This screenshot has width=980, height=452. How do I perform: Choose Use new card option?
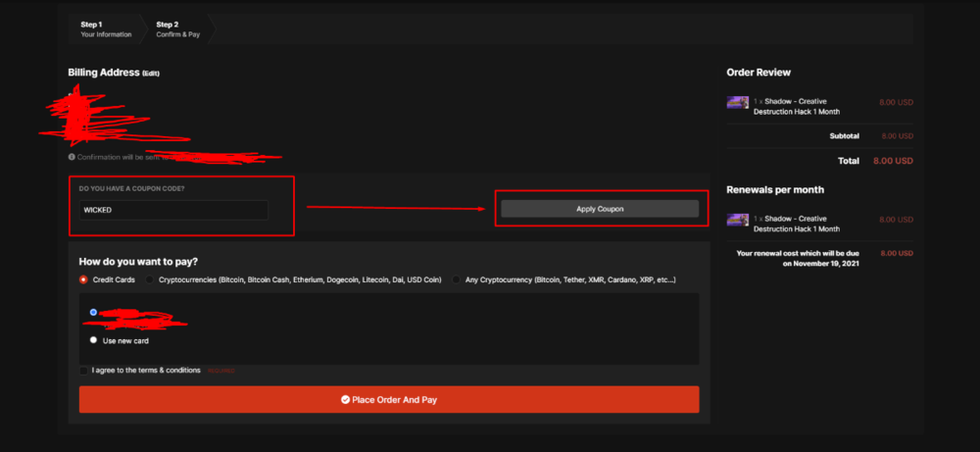[93, 340]
